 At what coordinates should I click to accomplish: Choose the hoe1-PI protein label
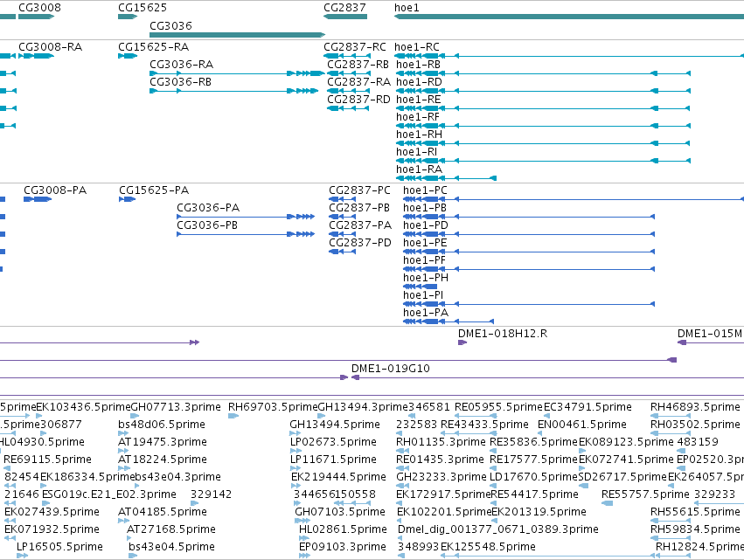pyautogui.click(x=423, y=296)
